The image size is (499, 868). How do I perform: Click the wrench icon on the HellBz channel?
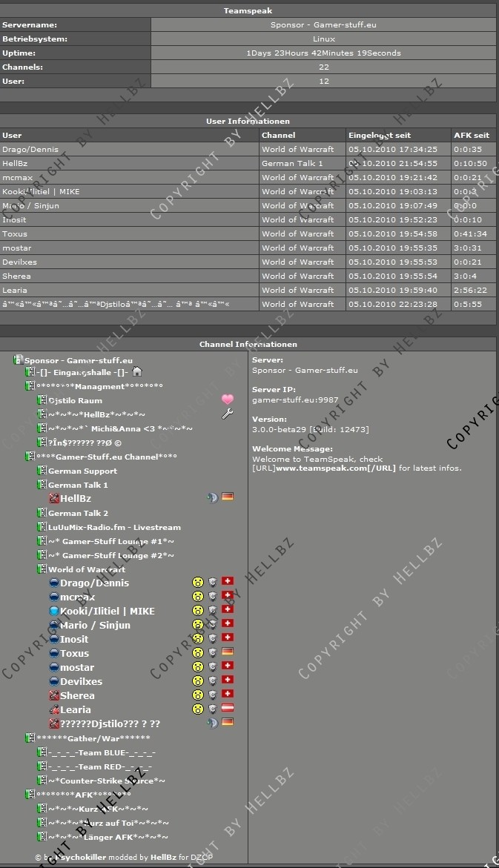point(228,414)
